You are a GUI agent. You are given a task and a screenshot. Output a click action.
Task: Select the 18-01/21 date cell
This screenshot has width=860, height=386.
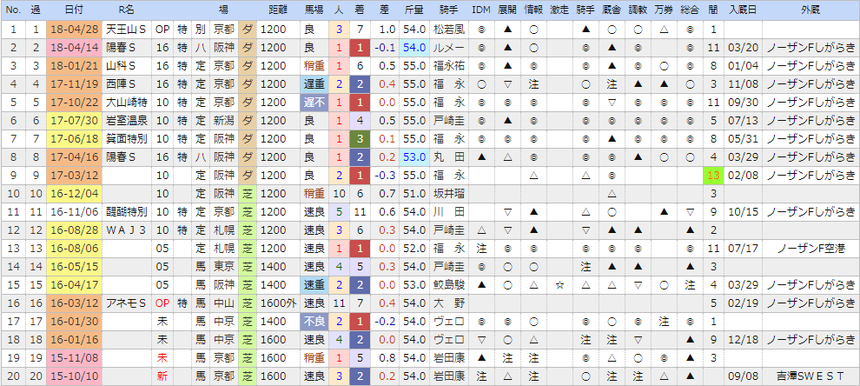pos(75,66)
